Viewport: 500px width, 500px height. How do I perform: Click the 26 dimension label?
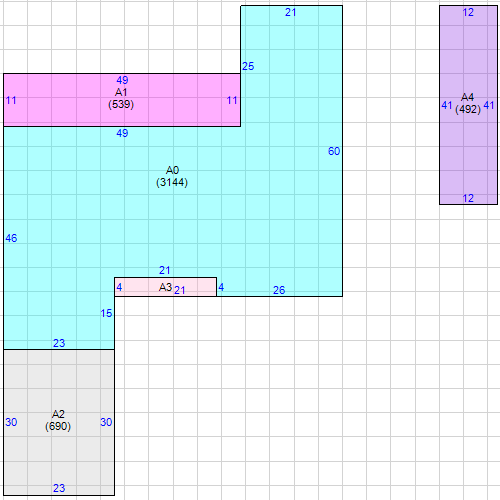tap(279, 290)
